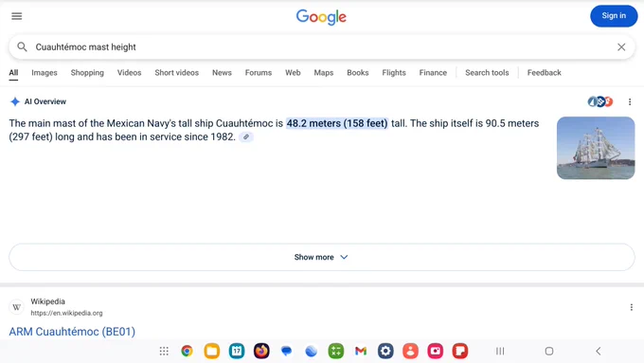The width and height of the screenshot is (644, 363).
Task: Open the Calendar app showing 17
Action: [237, 351]
